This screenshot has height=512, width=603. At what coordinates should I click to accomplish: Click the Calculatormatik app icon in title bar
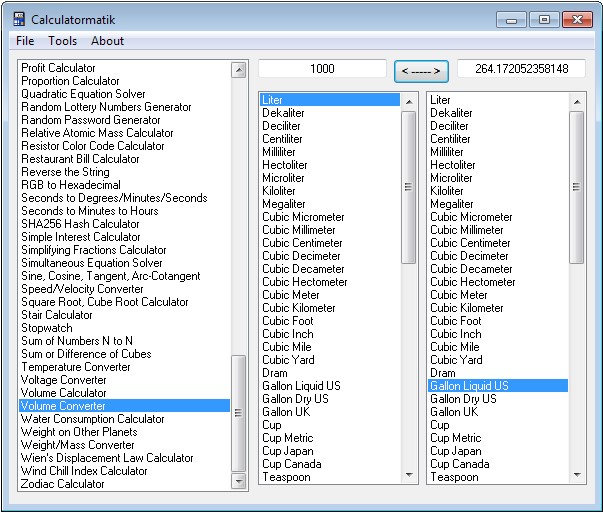[x=19, y=18]
